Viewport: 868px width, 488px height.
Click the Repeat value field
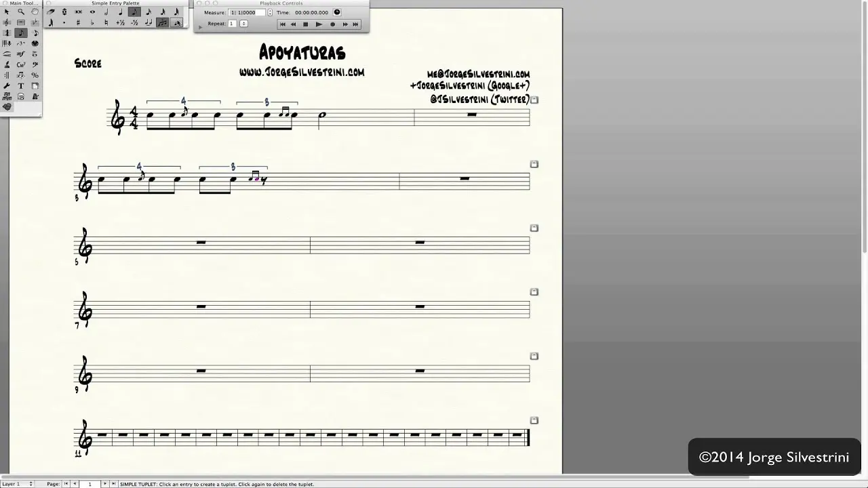coord(232,24)
